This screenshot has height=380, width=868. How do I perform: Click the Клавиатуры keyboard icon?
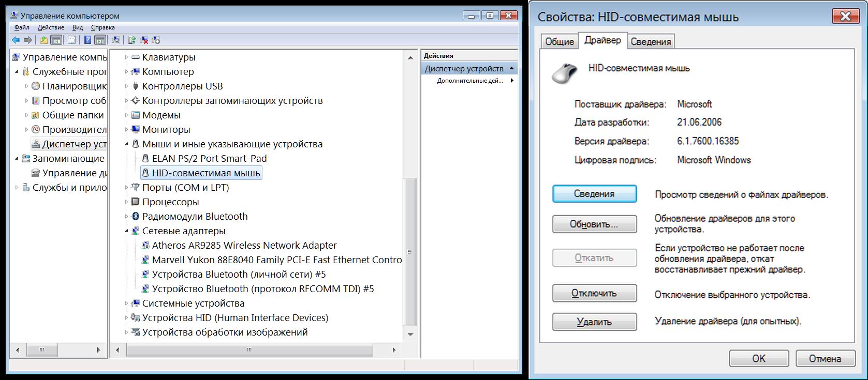136,57
